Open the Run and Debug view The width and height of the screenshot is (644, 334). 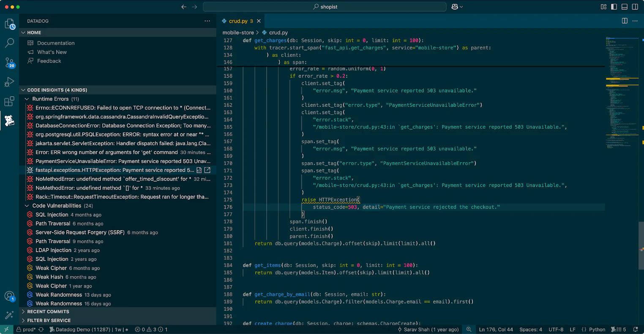(9, 82)
